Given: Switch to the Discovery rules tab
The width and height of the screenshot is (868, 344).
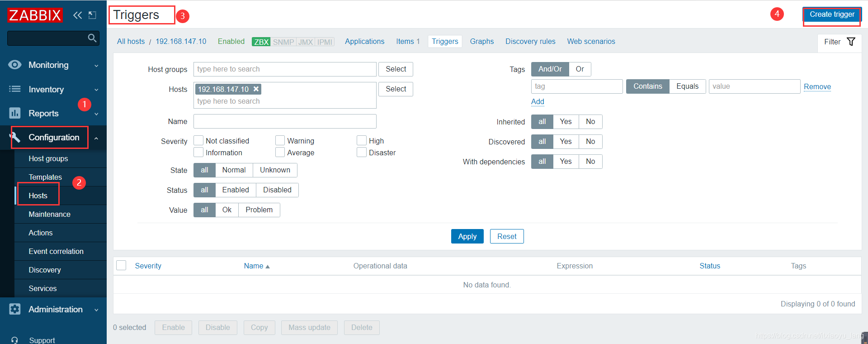Looking at the screenshot, I should pyautogui.click(x=530, y=41).
